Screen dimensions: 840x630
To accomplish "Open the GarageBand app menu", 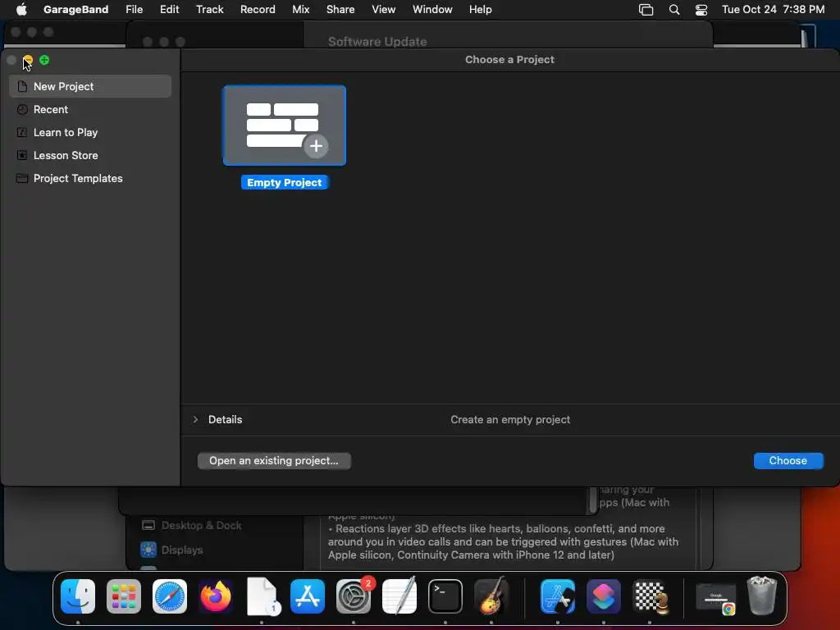I will coord(75,10).
